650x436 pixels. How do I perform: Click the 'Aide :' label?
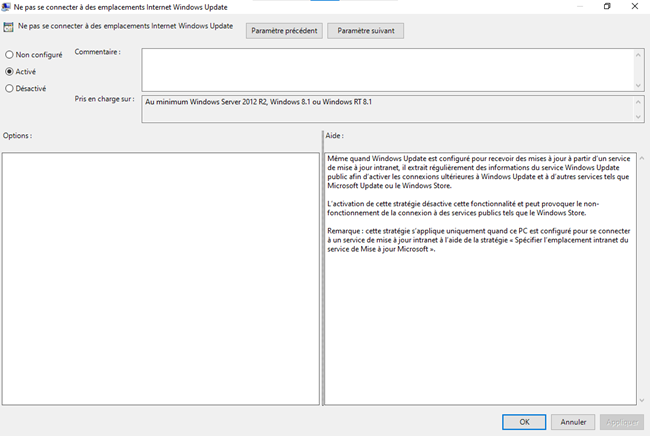coord(335,136)
